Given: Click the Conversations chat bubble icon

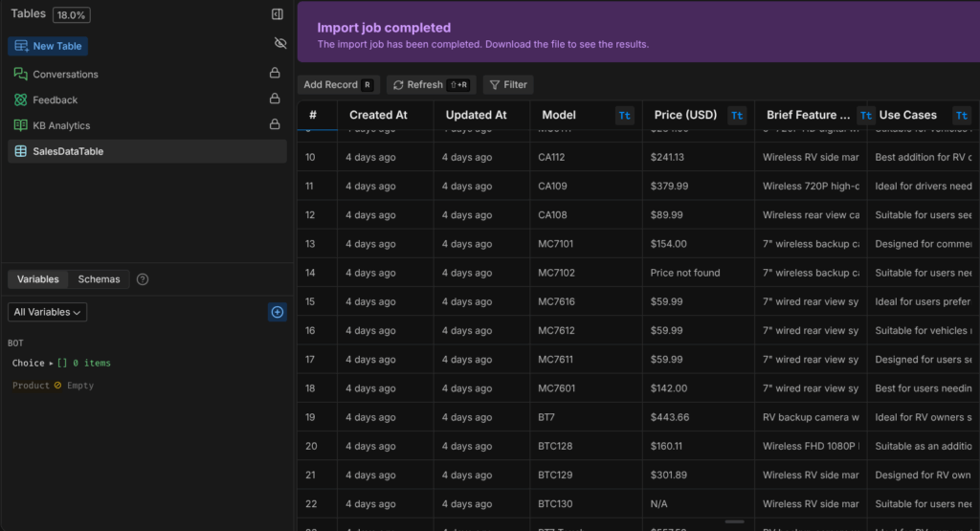Looking at the screenshot, I should click(x=21, y=74).
